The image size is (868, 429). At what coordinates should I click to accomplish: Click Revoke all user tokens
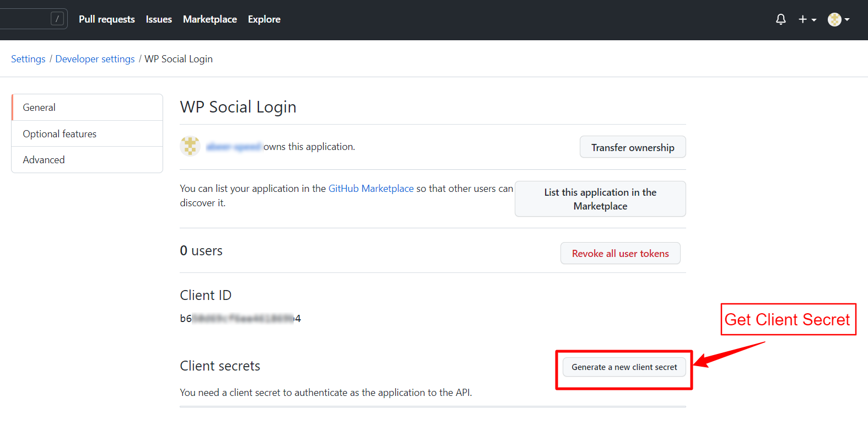[x=621, y=253]
